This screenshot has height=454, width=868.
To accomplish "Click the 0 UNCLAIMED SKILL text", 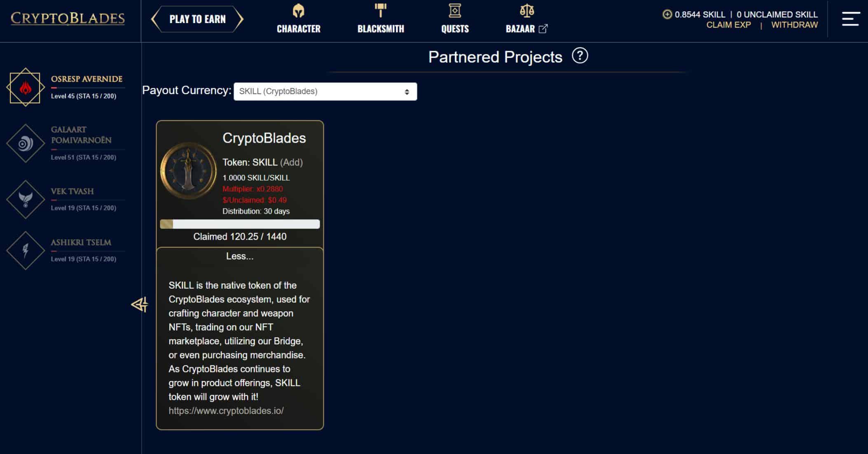I will tap(777, 14).
